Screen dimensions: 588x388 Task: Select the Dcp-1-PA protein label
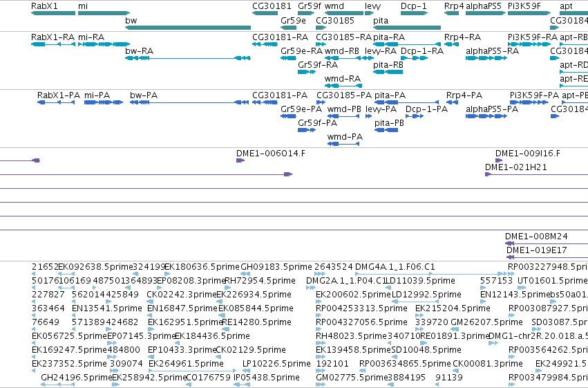(x=427, y=109)
